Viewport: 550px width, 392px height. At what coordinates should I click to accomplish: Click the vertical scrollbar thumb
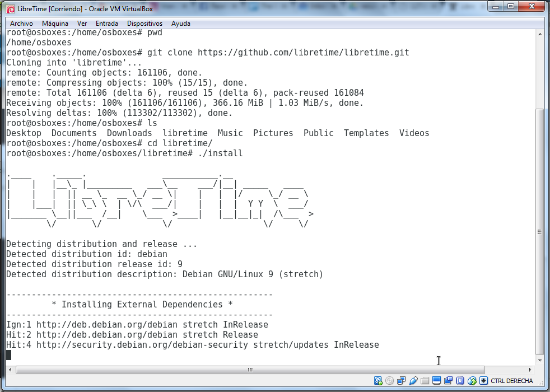pyautogui.click(x=540, y=232)
